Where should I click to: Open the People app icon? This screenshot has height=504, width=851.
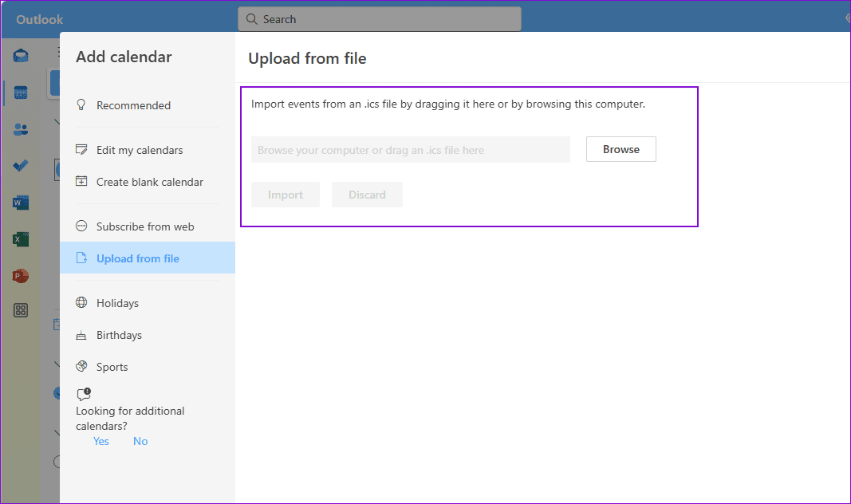coord(20,128)
